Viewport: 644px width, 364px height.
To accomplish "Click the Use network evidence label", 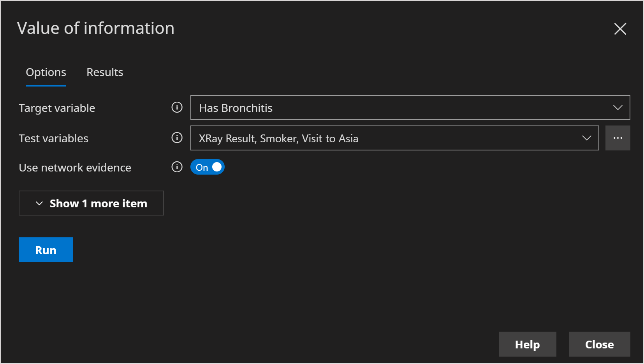I will [x=75, y=168].
